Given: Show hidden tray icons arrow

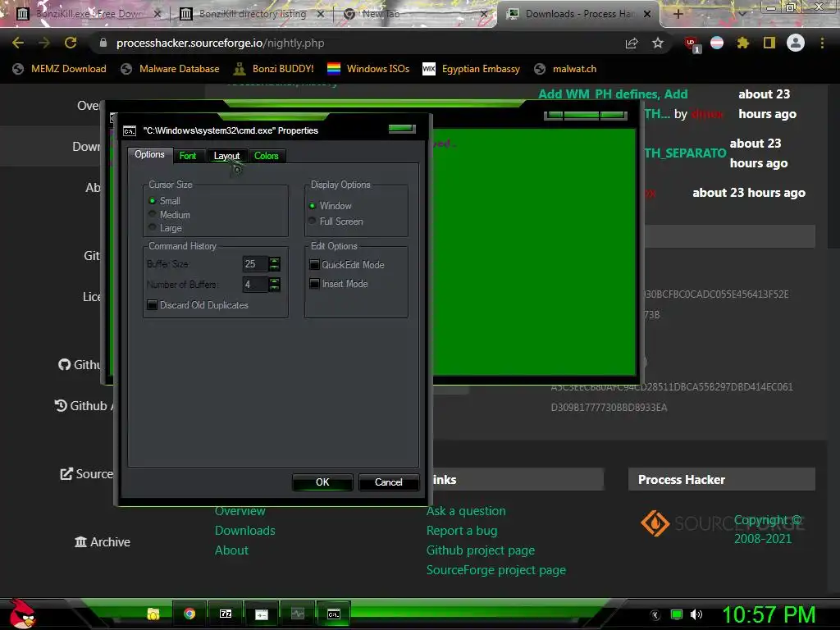Looking at the screenshot, I should [x=655, y=614].
